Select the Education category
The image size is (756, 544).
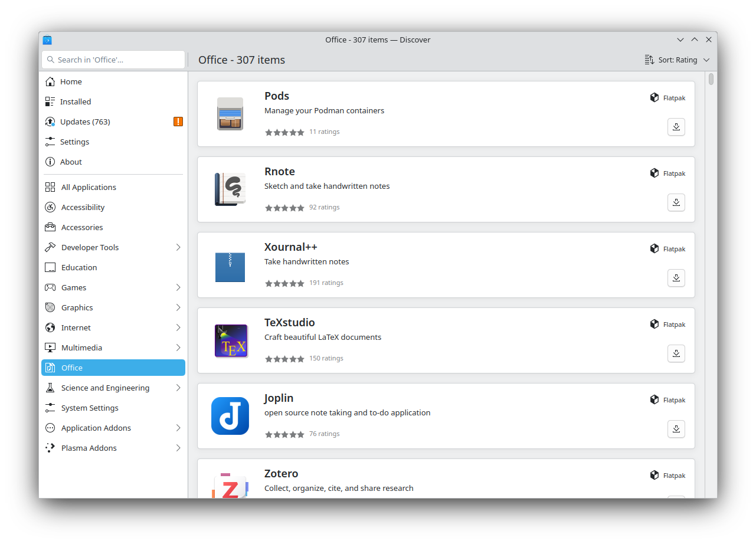pyautogui.click(x=113, y=267)
